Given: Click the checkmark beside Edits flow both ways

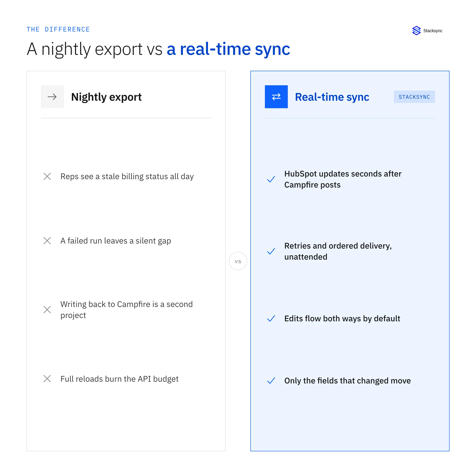Looking at the screenshot, I should coord(271,319).
